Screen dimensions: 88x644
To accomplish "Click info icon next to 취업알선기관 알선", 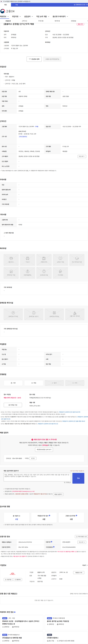I will (49, 516).
